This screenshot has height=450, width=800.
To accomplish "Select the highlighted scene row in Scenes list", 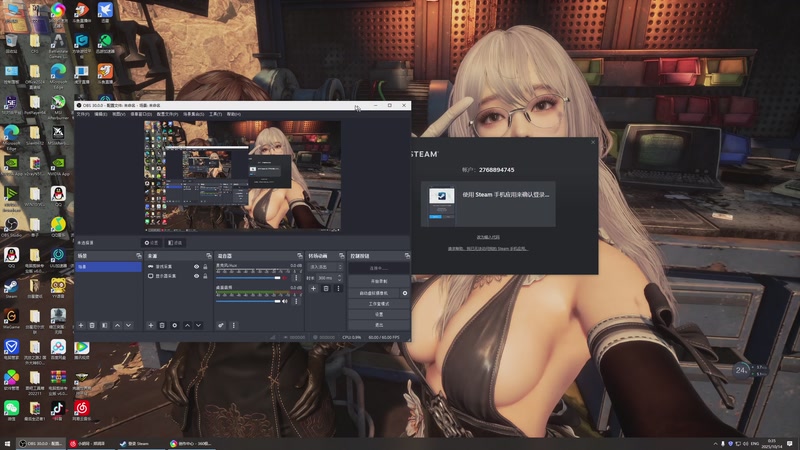I will [x=109, y=267].
